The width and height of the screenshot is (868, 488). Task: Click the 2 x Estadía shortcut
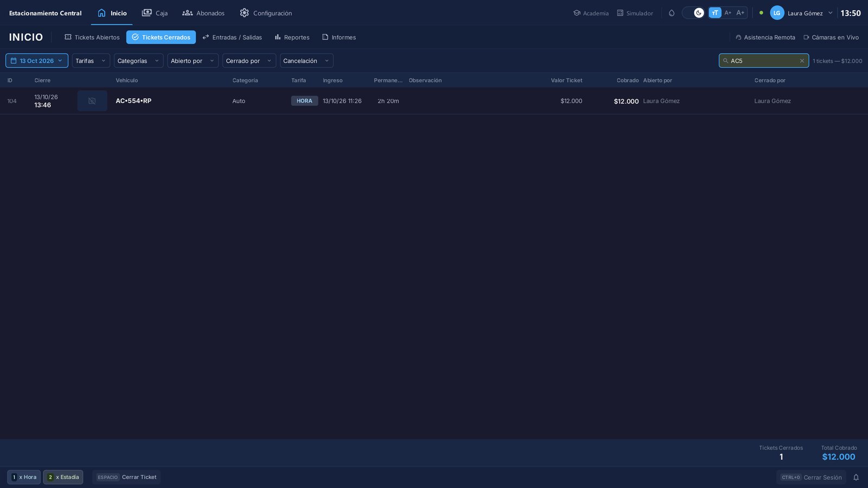point(63,477)
